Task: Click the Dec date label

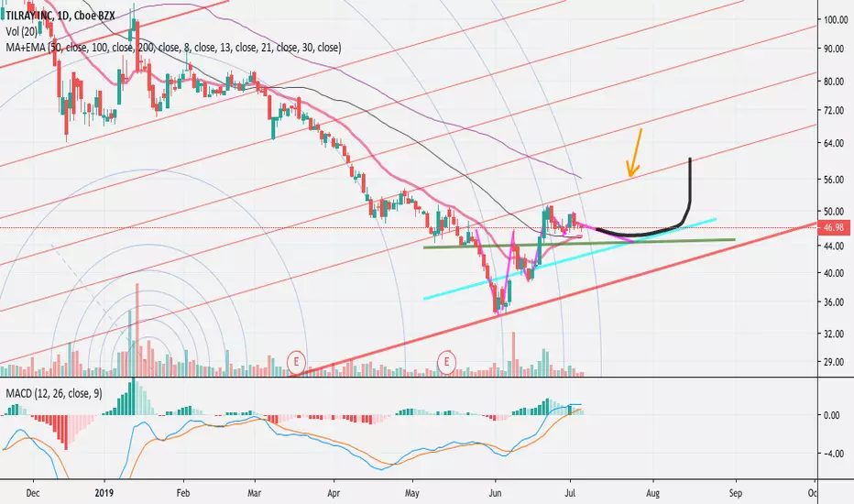Action: (x=33, y=493)
